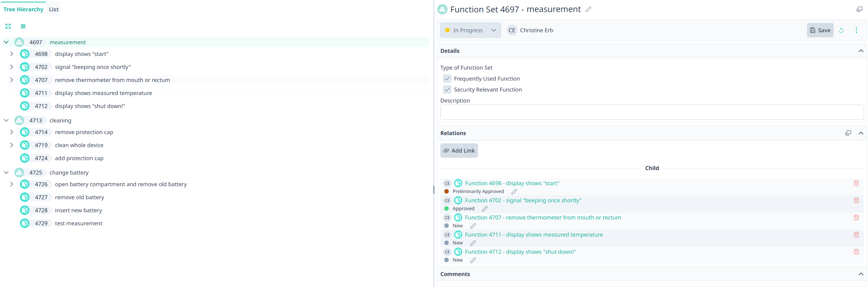Screen dimensions: 868x287
Task: Expand the 4707 remove thermometer node
Action: (12, 80)
